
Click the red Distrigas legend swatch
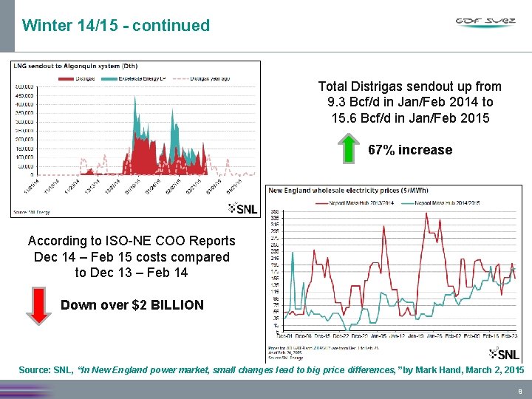[66, 79]
